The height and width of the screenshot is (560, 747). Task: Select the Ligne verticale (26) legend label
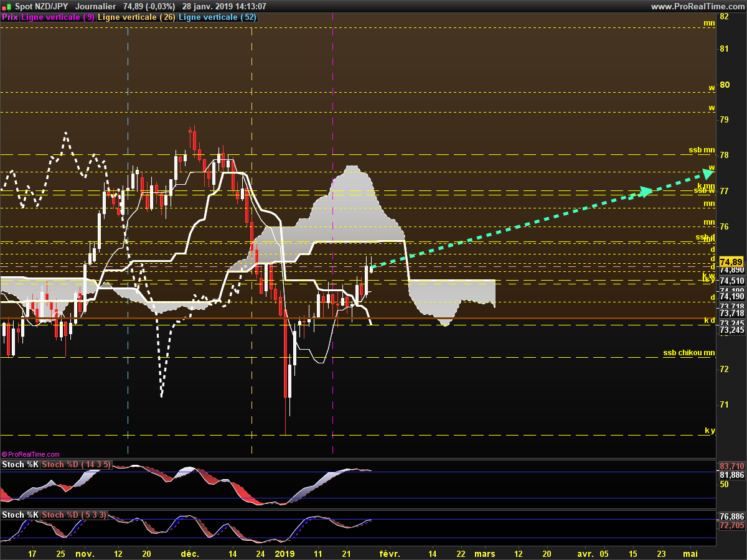pos(137,17)
